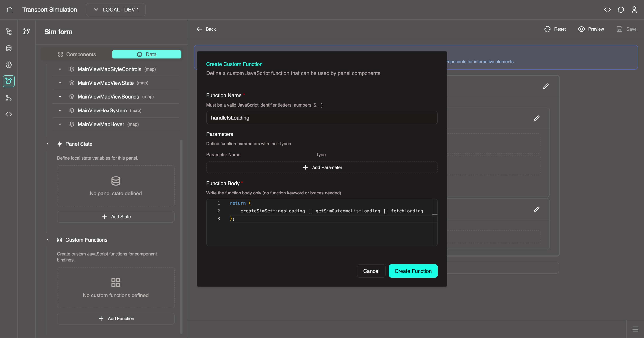This screenshot has height=338, width=644.
Task: Expand the MainViewMapViewBounds row chevron
Action: coord(60,97)
